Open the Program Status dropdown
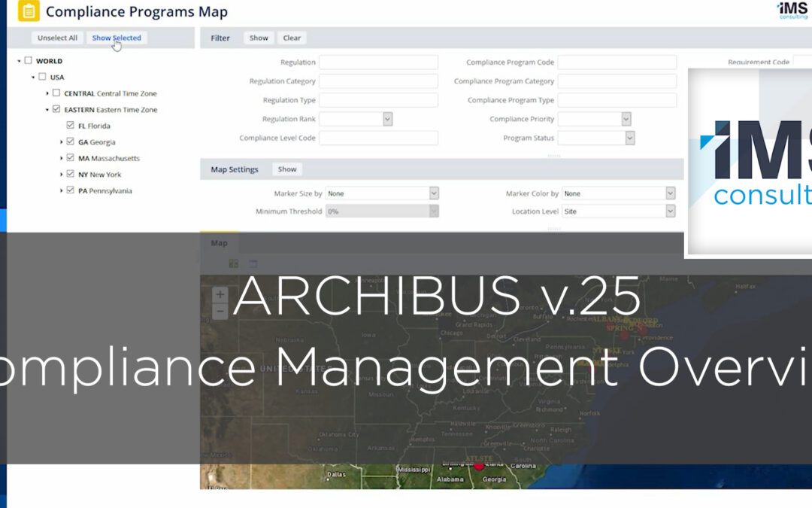The width and height of the screenshot is (812, 508). click(x=630, y=138)
